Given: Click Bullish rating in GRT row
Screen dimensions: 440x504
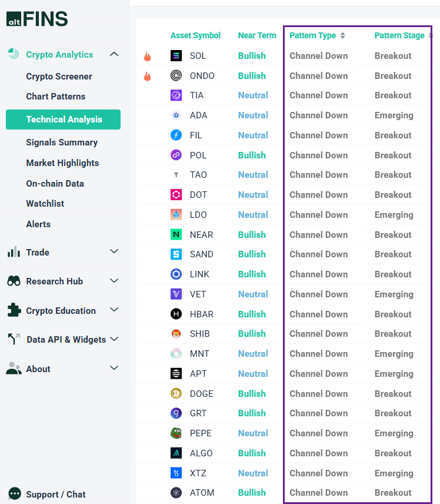Looking at the screenshot, I should [252, 413].
